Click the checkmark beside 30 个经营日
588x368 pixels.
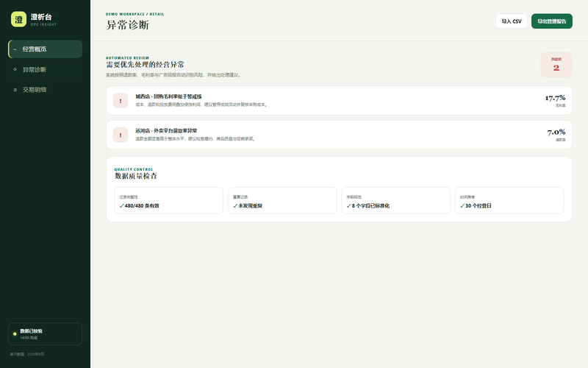pos(462,206)
